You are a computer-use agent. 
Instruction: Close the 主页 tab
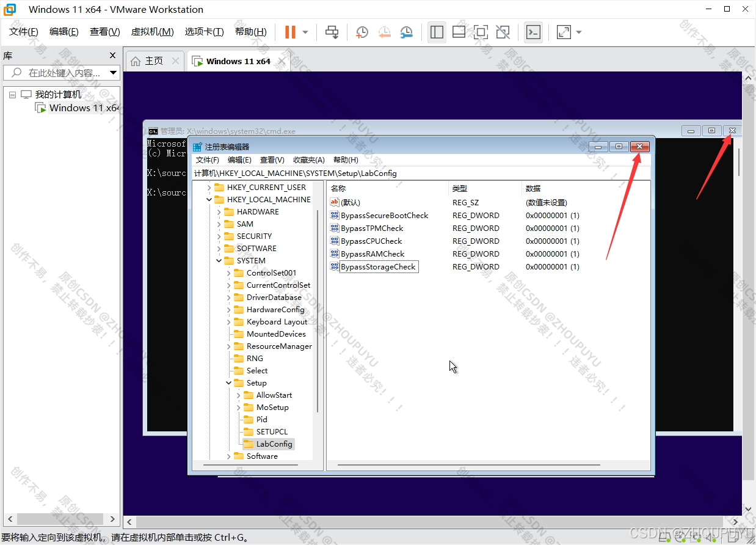coord(175,61)
